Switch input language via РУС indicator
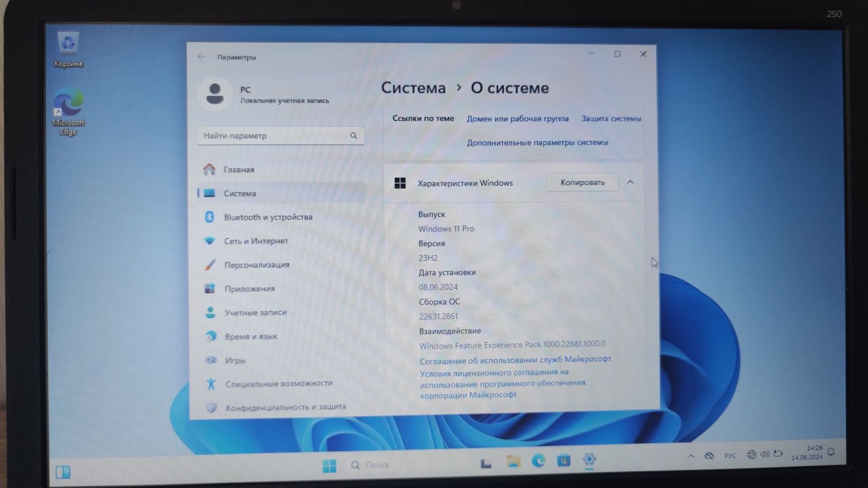The height and width of the screenshot is (488, 868). [x=730, y=455]
